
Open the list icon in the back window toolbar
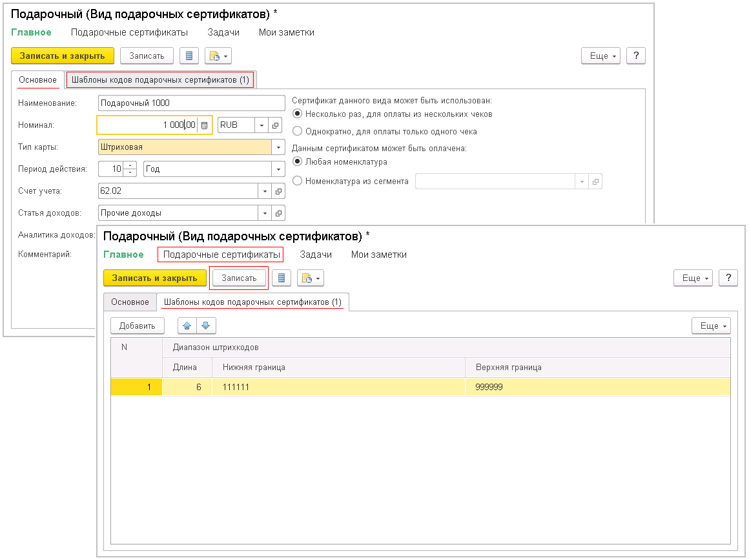pos(189,56)
